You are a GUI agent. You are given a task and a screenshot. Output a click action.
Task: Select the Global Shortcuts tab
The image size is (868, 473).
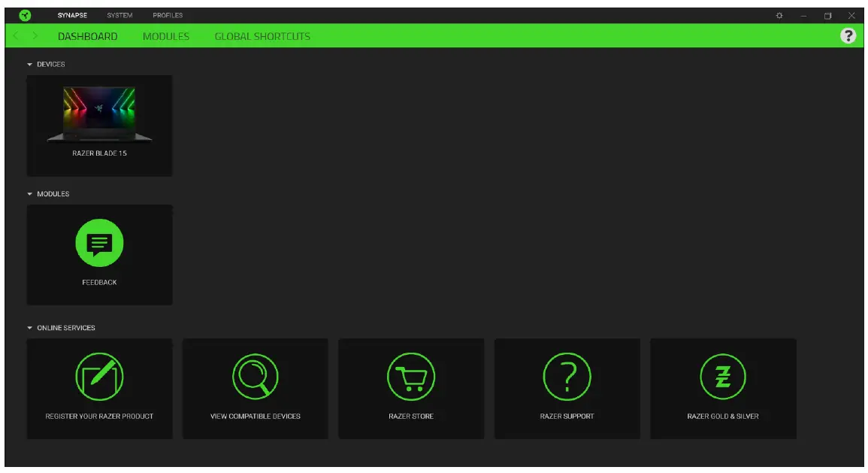click(262, 37)
